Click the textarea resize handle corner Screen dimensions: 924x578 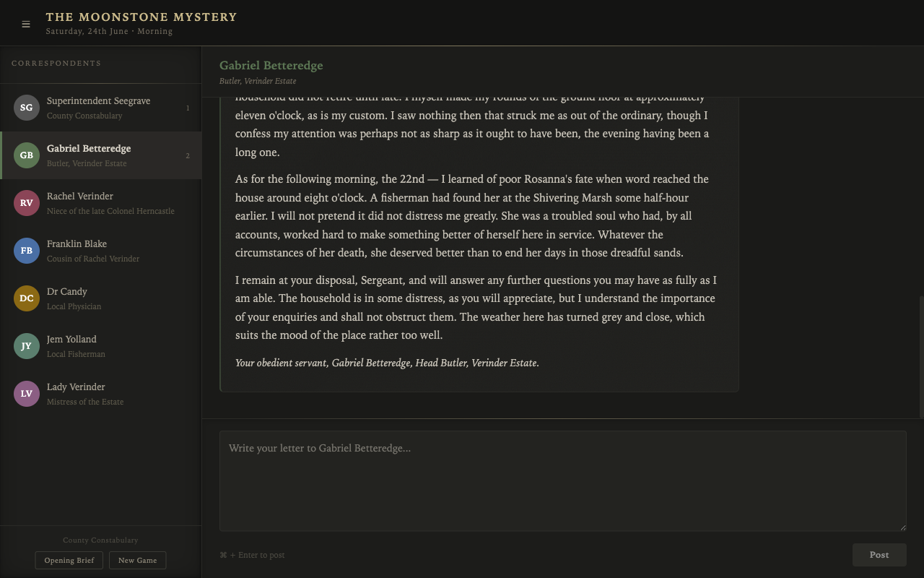click(x=902, y=527)
